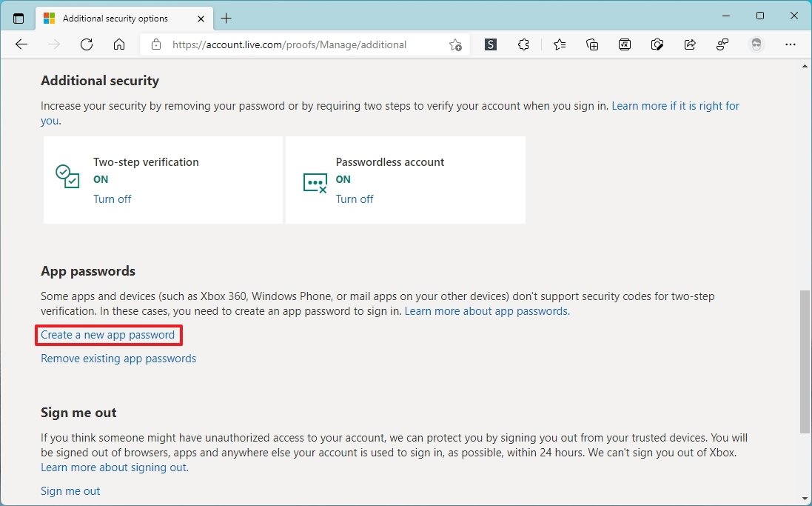Turn off Passwordless account
Screen dimensions: 812x506
pos(354,199)
